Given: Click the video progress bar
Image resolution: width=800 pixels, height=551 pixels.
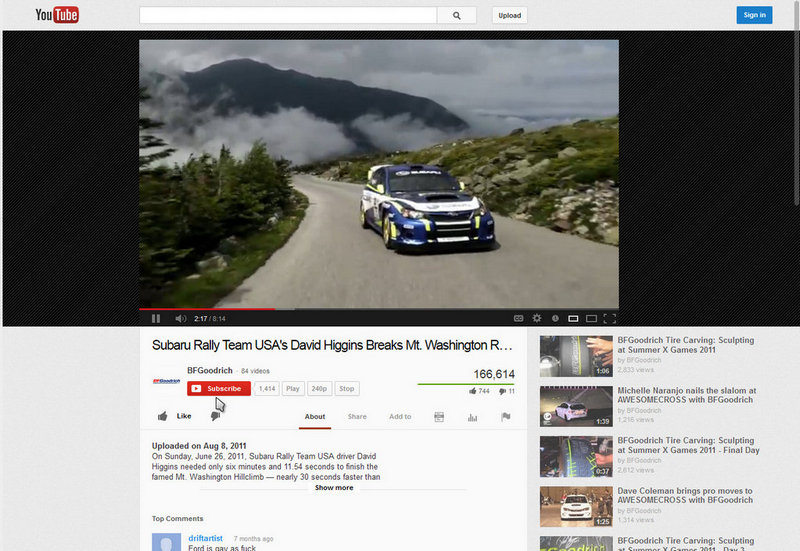Looking at the screenshot, I should (379, 309).
